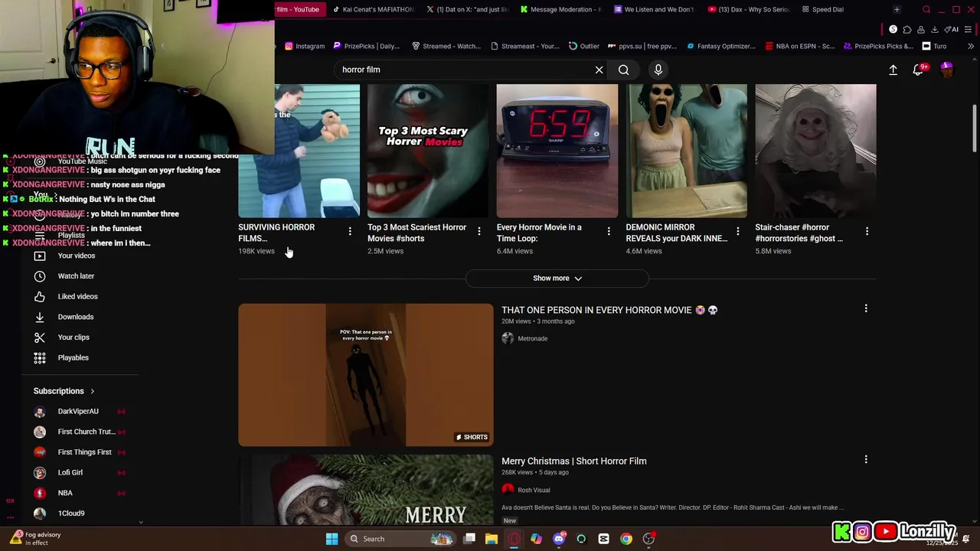Screen dimensions: 980x551
Task: Show more bookmarks overflow chevron
Action: (x=971, y=46)
